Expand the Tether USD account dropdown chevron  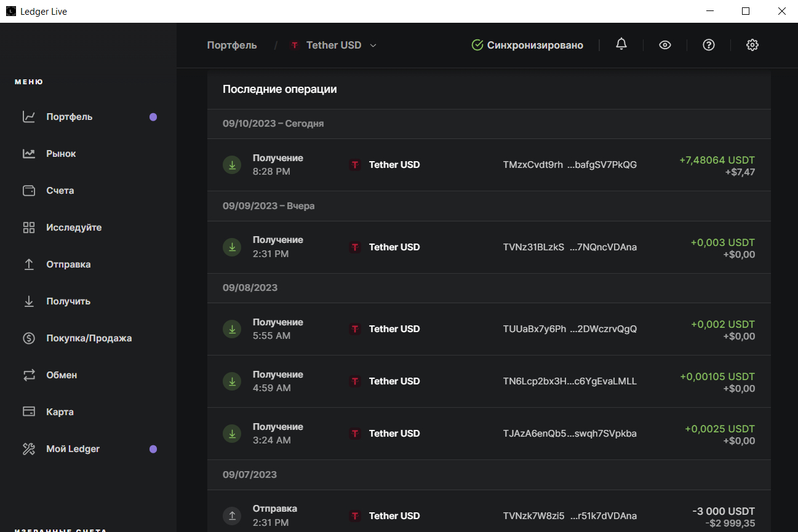[x=373, y=46]
